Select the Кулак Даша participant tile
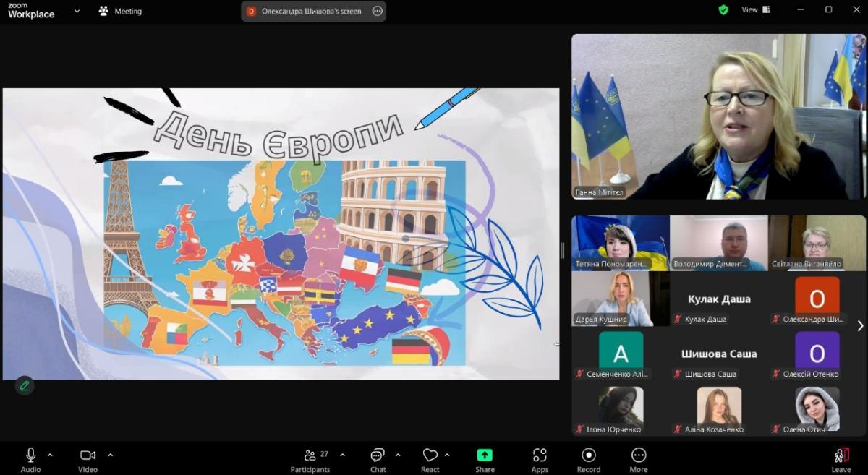 pos(719,298)
